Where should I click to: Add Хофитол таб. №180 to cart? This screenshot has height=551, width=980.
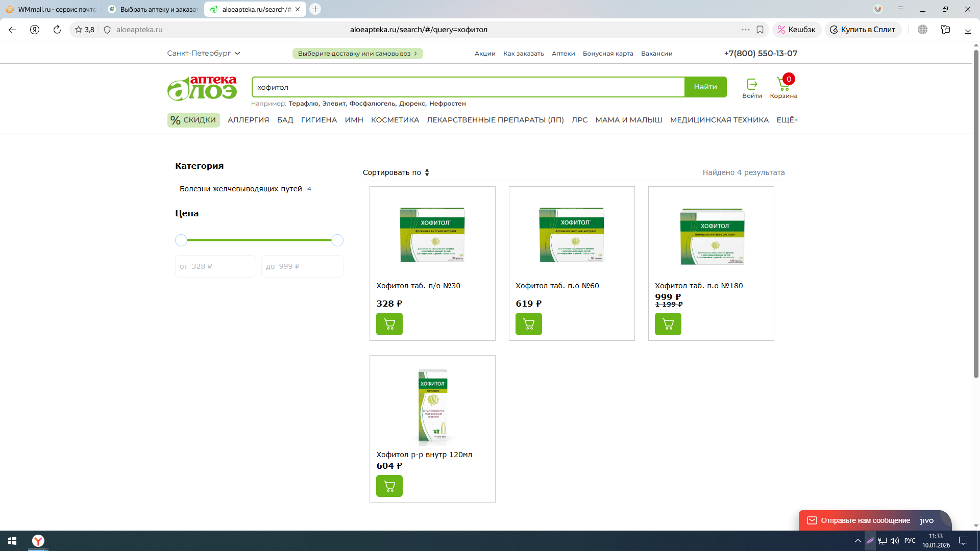[x=668, y=324]
